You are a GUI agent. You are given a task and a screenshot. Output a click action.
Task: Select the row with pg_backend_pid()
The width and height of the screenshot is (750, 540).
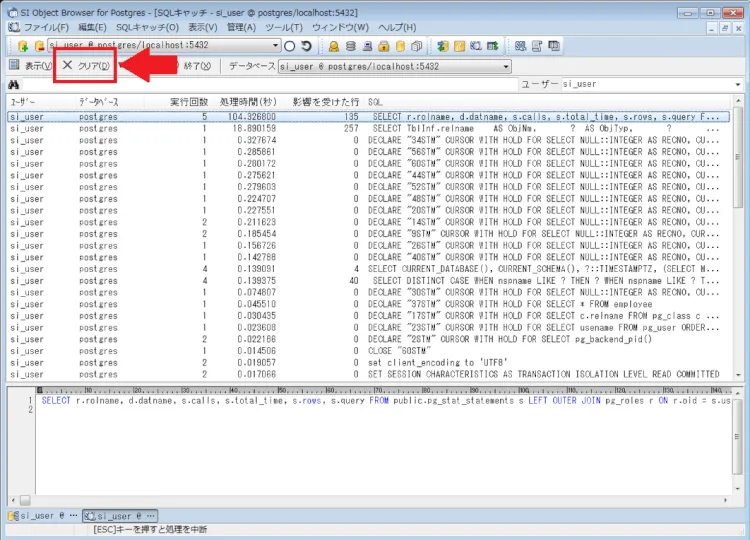coord(368,339)
